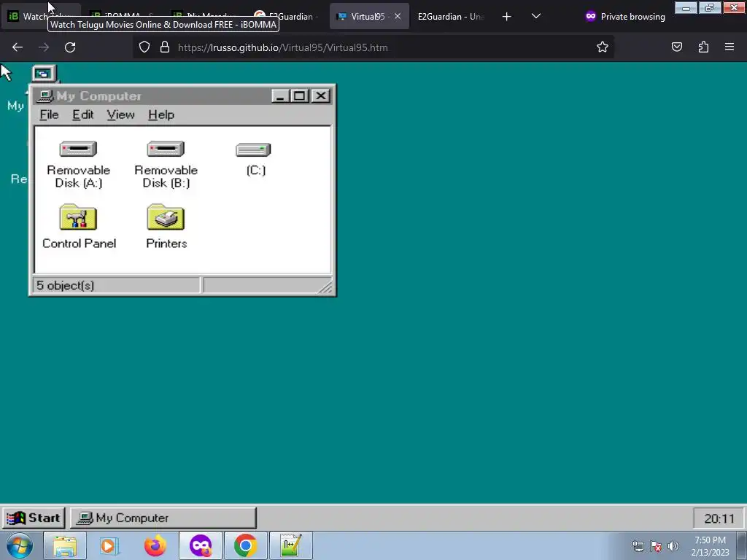Open the Extensions puzzle icon

pyautogui.click(x=703, y=47)
